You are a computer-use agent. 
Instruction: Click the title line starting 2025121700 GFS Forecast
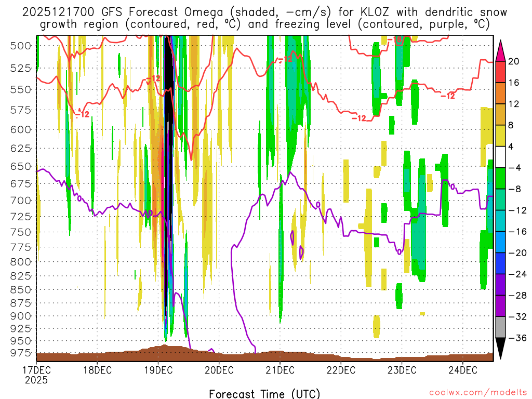(x=264, y=12)
